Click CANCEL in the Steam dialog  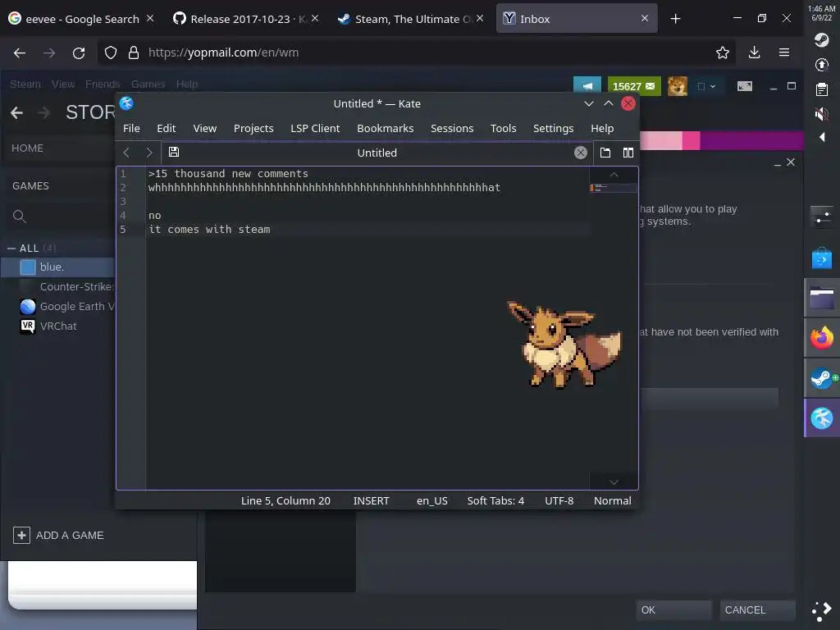pyautogui.click(x=757, y=610)
